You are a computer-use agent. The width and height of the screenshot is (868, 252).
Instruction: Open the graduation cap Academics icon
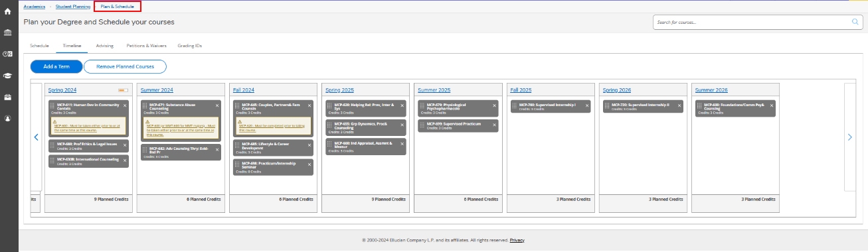pyautogui.click(x=7, y=76)
